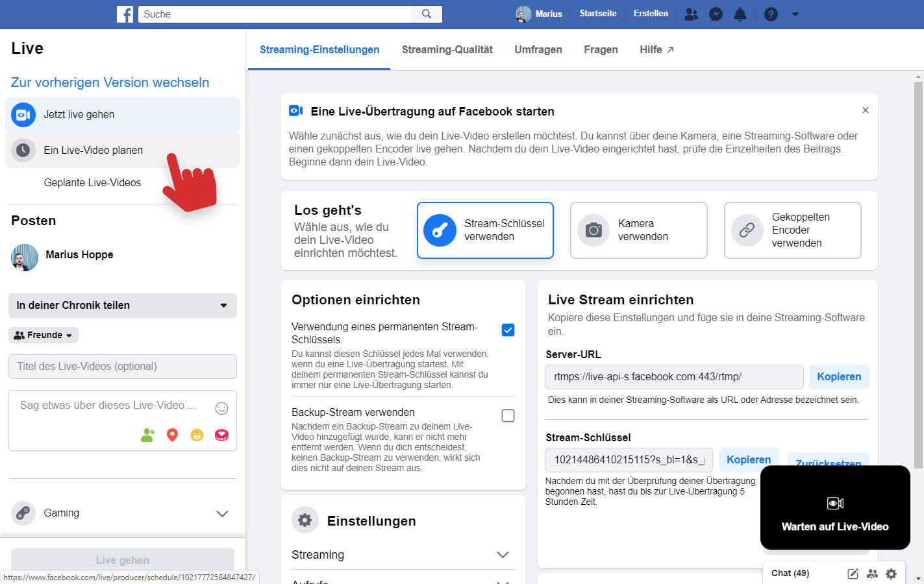Add location pin icon
The width and height of the screenshot is (924, 584).
click(172, 435)
